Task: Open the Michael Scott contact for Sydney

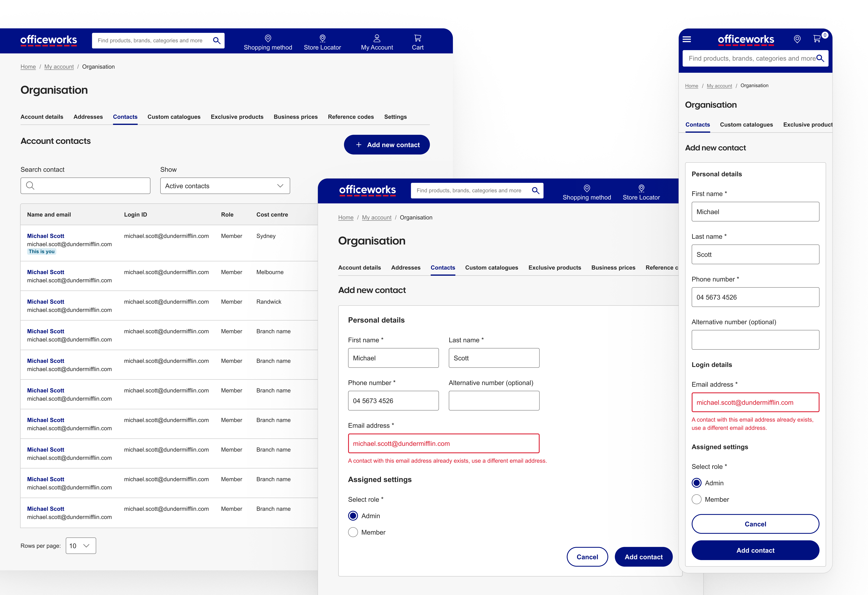Action: 46,236
